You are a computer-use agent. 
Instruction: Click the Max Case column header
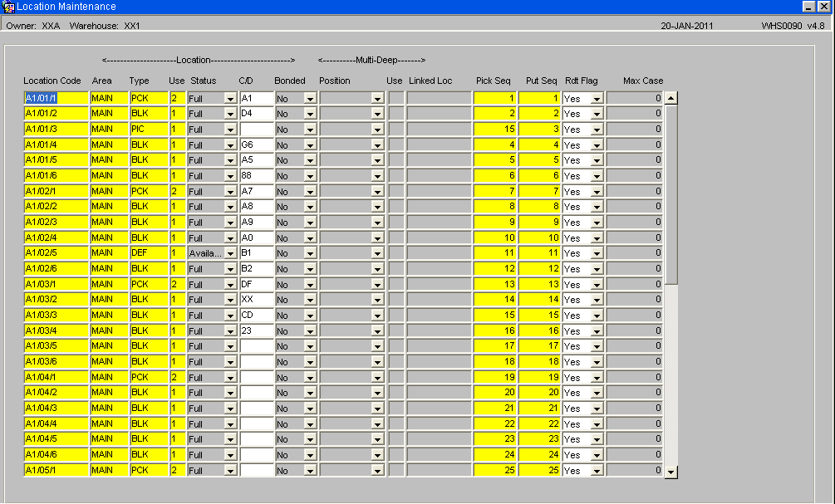click(x=643, y=81)
